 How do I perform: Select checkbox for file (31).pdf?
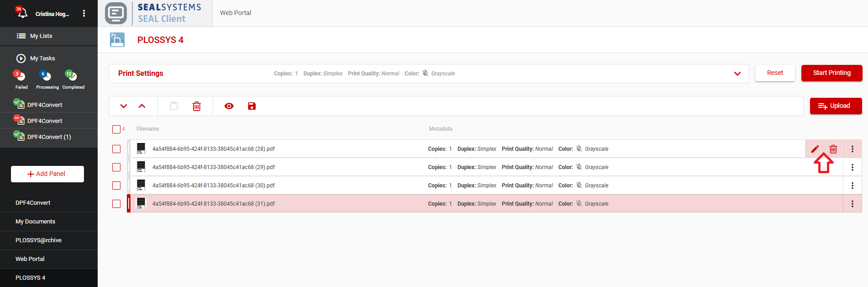pos(116,204)
